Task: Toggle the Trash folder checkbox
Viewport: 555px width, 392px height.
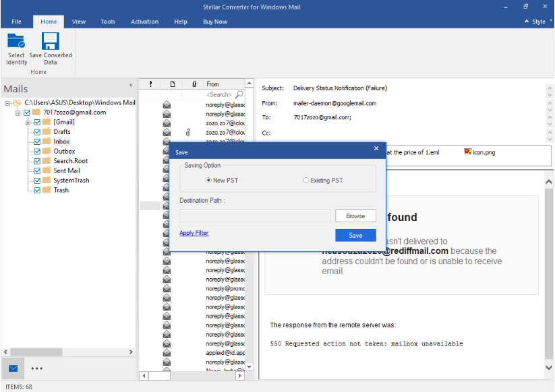Action: [x=37, y=191]
